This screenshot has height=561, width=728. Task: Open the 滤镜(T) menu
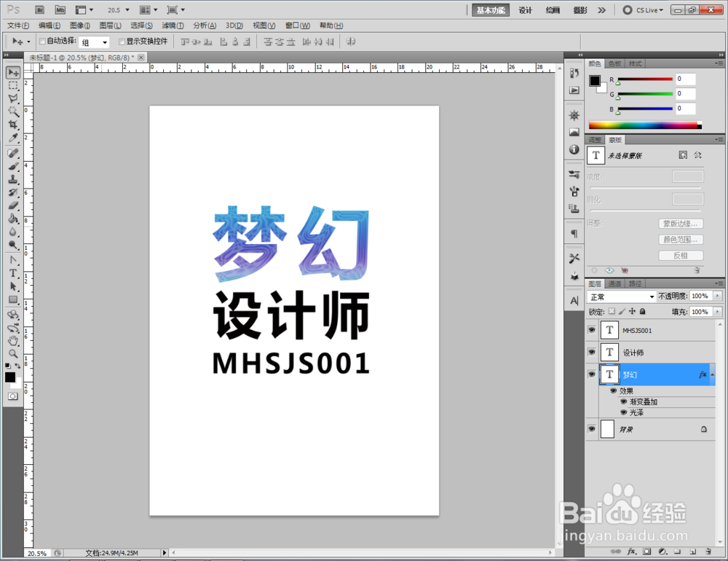(173, 25)
